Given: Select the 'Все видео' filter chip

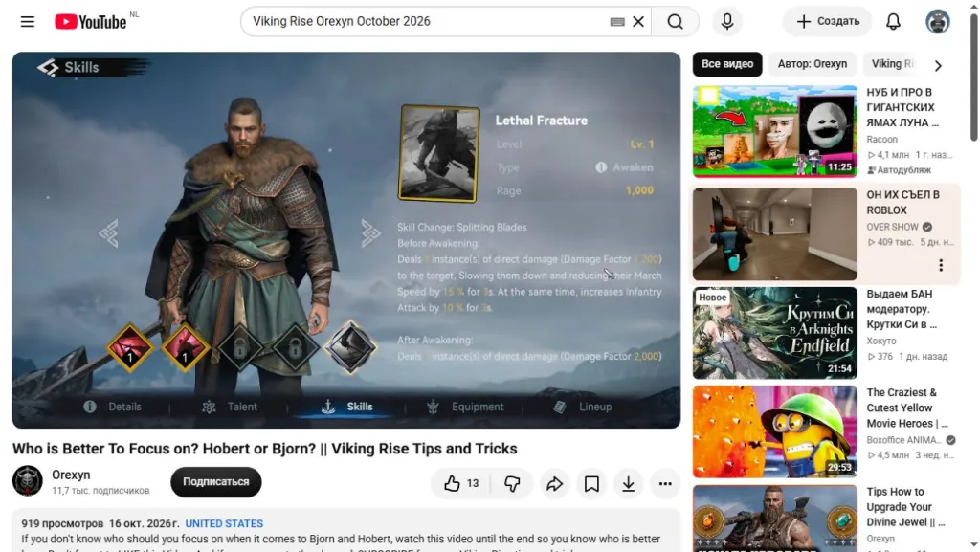Looking at the screenshot, I should [727, 64].
